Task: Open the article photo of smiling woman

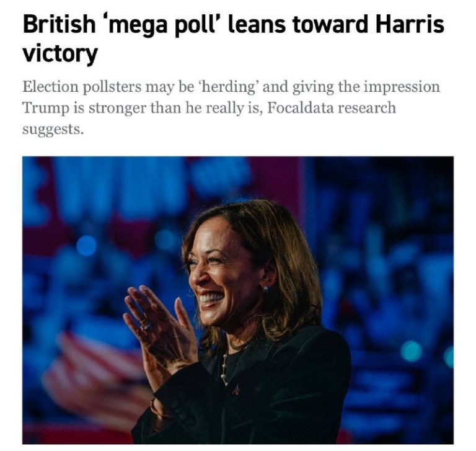Action: tap(238, 300)
